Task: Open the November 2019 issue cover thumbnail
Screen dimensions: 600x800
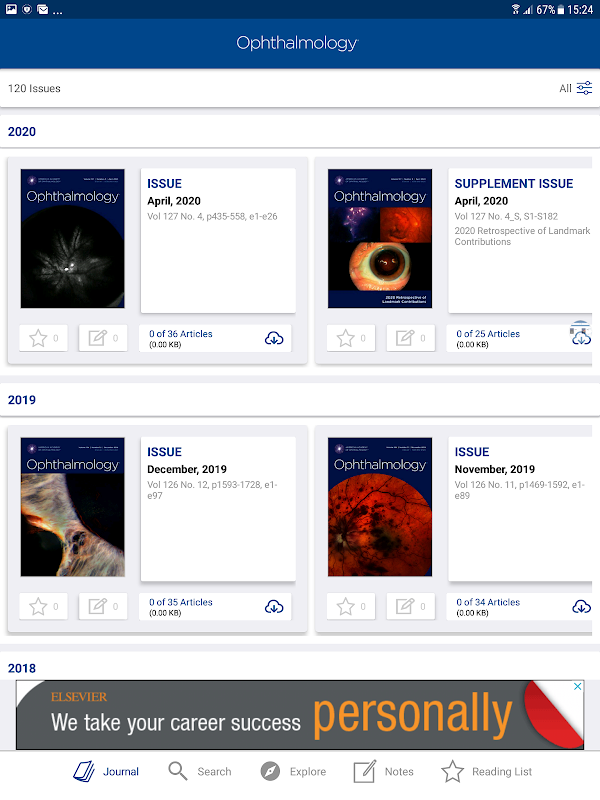Action: 380,507
